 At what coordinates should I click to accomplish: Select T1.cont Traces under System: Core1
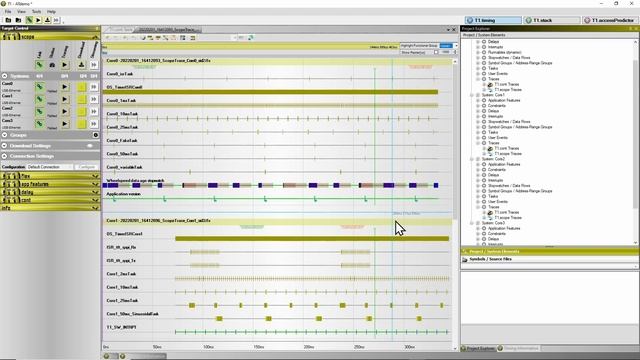click(x=507, y=148)
